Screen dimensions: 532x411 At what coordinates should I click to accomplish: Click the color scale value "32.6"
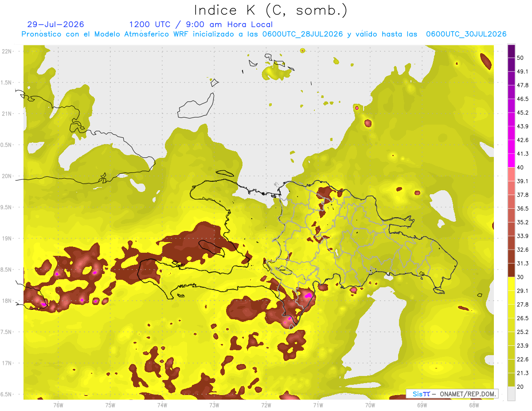523,250
